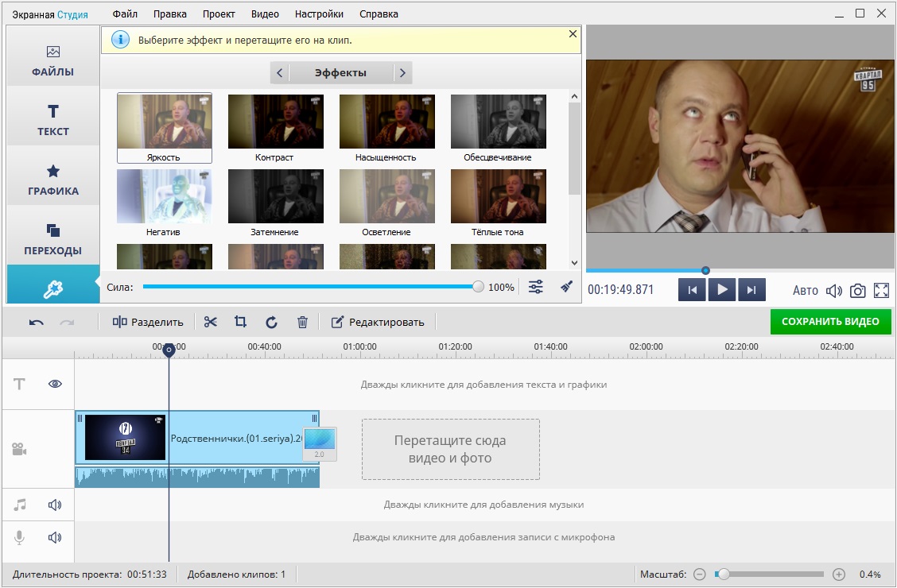Click the undo arrow icon
Image resolution: width=897 pixels, height=588 pixels.
coord(37,322)
